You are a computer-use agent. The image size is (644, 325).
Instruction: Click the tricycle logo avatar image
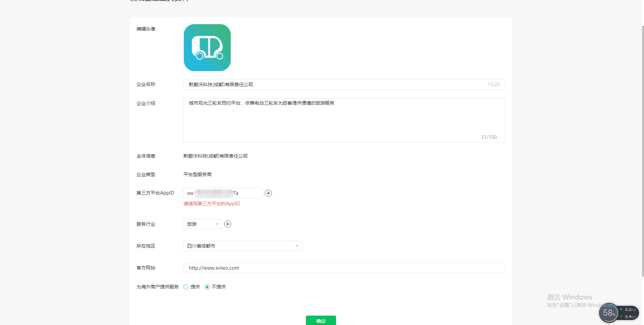coord(207,48)
